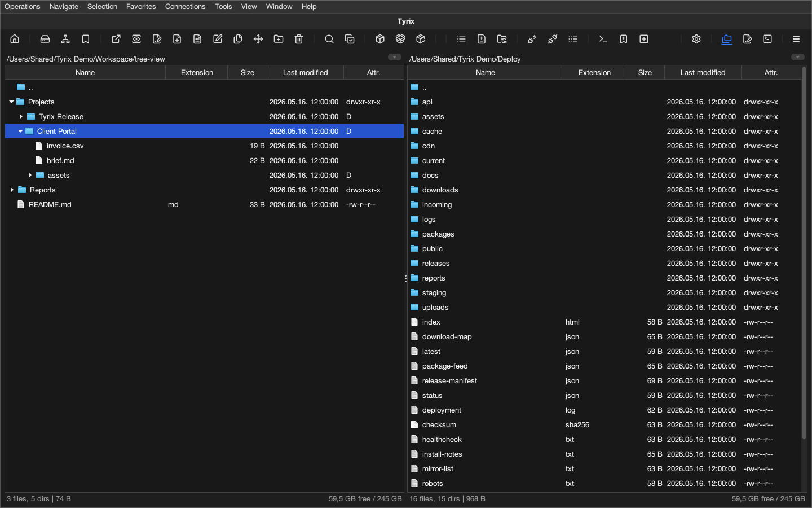Sort right panel by Size column
Screen dimensions: 812x508
[x=645, y=72]
